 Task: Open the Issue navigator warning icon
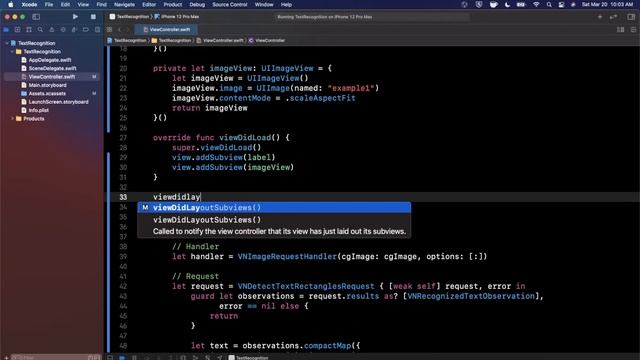51,29
